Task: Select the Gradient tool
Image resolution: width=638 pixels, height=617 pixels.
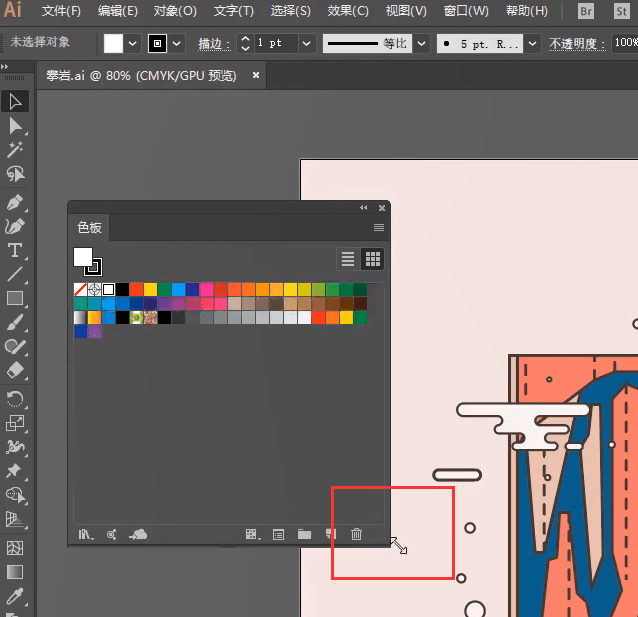Action: pos(15,572)
